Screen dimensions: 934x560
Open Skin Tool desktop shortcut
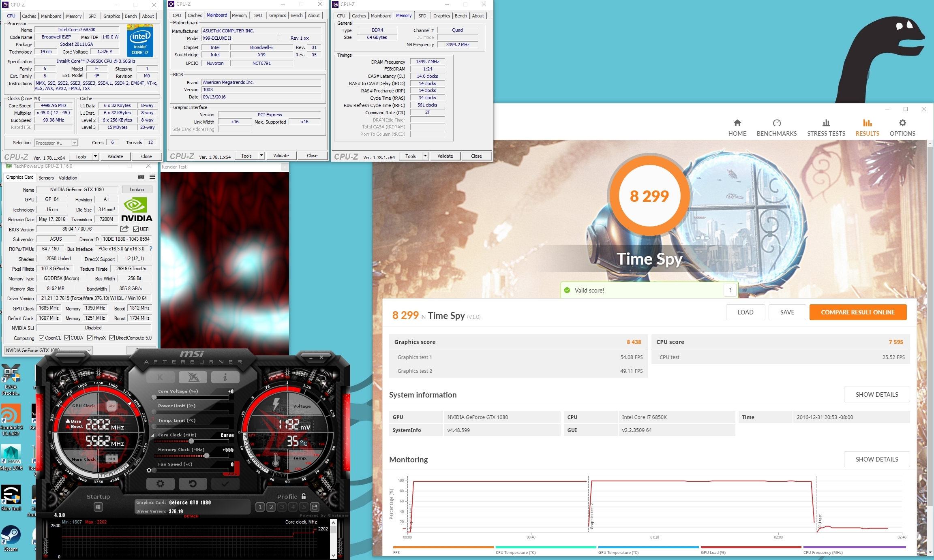[11, 498]
